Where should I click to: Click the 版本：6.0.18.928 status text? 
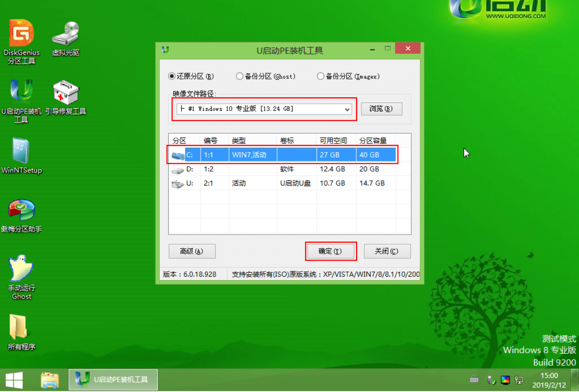(x=189, y=274)
